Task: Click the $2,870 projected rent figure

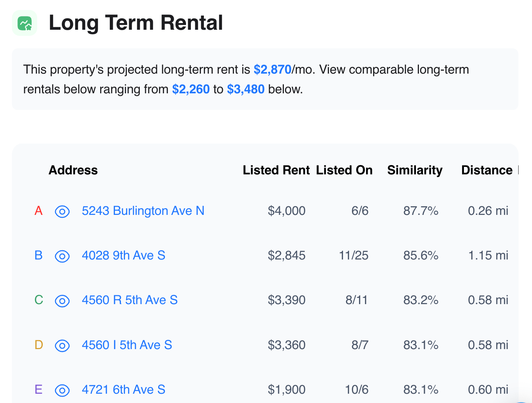Action: tap(272, 70)
